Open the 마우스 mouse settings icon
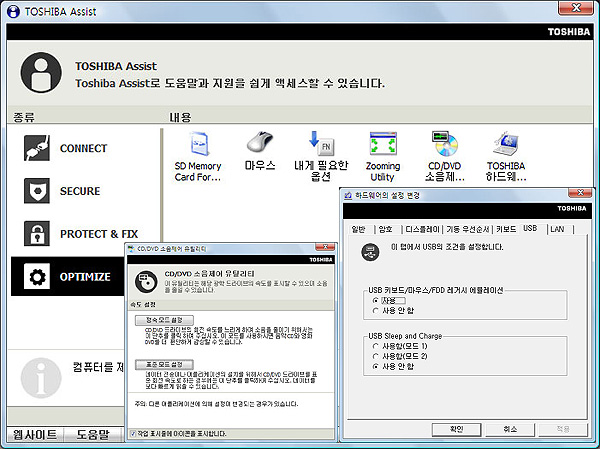The image size is (600, 449). click(x=260, y=142)
